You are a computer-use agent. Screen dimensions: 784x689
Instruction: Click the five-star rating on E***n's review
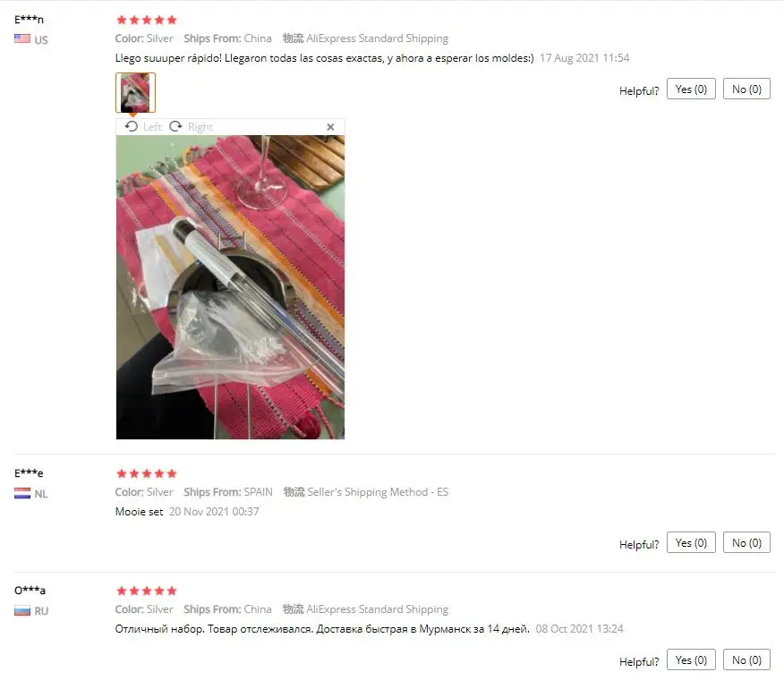point(147,20)
